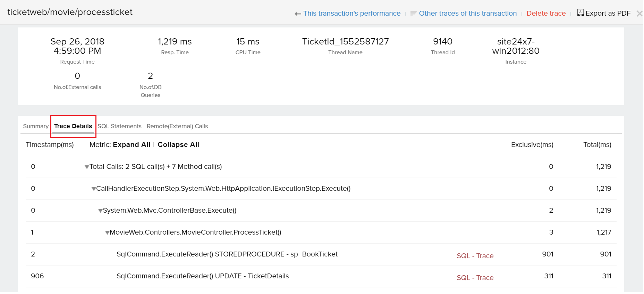This screenshot has width=644, height=294.
Task: Click the list icon before Other traces
Action: pos(413,14)
